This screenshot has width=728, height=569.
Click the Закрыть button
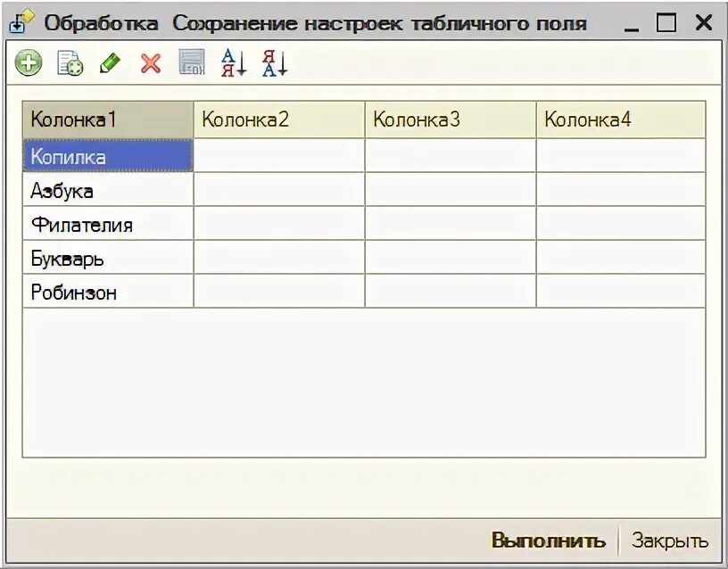point(669,540)
